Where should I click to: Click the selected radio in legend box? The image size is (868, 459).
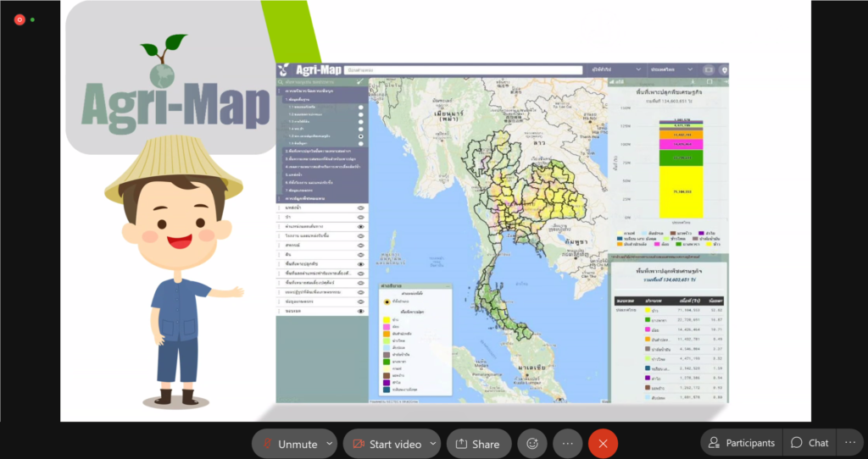click(387, 302)
